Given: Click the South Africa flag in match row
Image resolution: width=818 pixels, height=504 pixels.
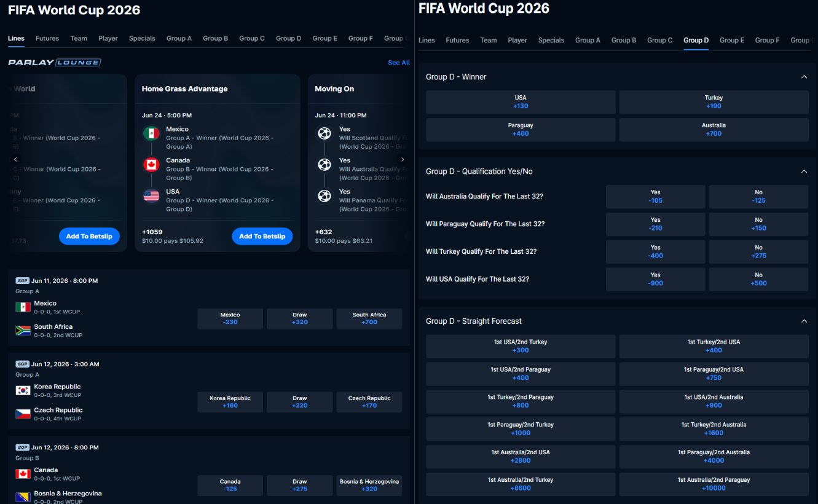Looking at the screenshot, I should pyautogui.click(x=23, y=331).
